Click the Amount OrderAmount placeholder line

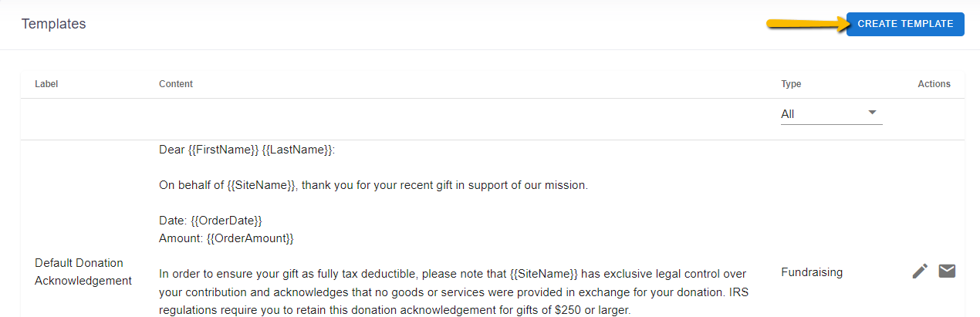(226, 238)
